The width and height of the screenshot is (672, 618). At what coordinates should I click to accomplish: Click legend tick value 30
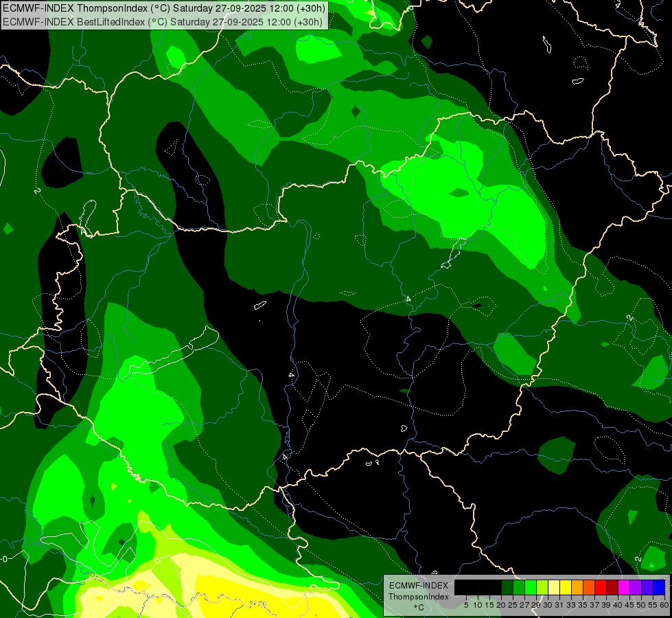click(x=548, y=605)
